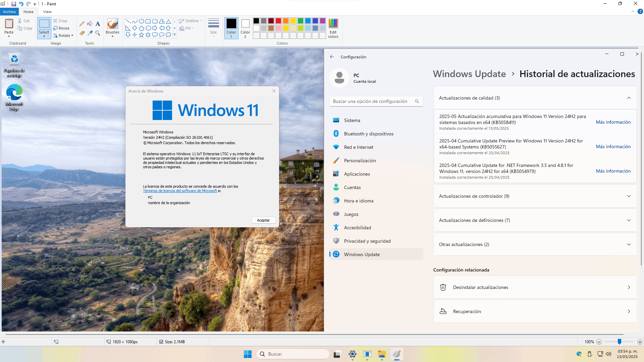Screen dimensions: 644x362
Task: Open the Size thickness dropdown
Action: (x=213, y=28)
